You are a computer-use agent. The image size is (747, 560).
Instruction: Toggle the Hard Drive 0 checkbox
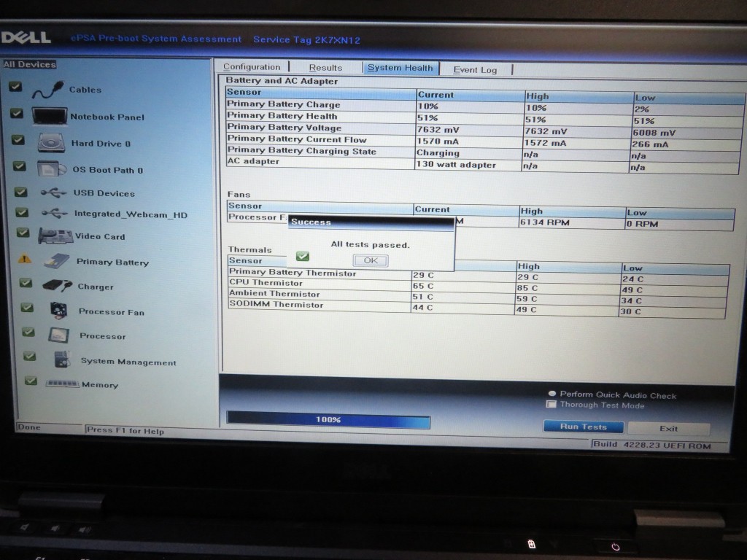click(x=18, y=140)
